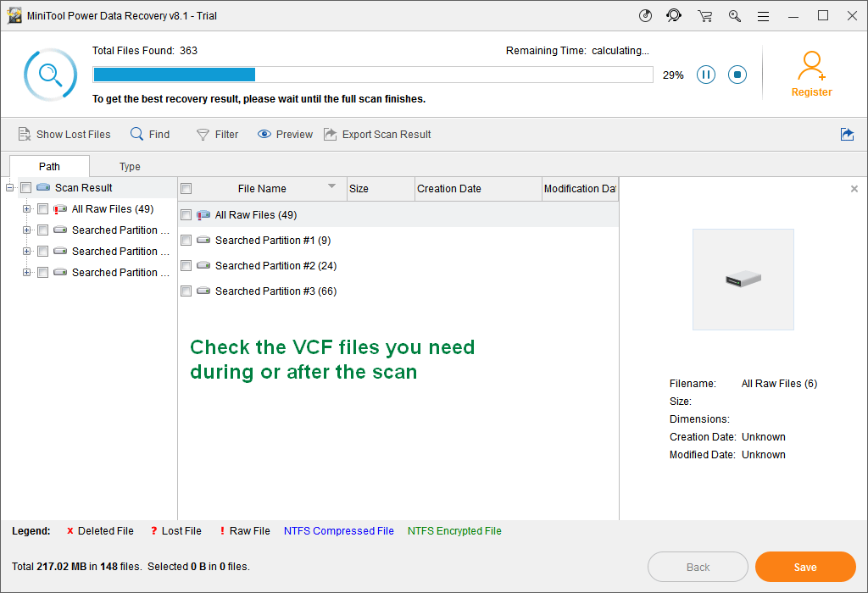868x593 pixels.
Task: Click the Register label link
Action: (x=811, y=92)
